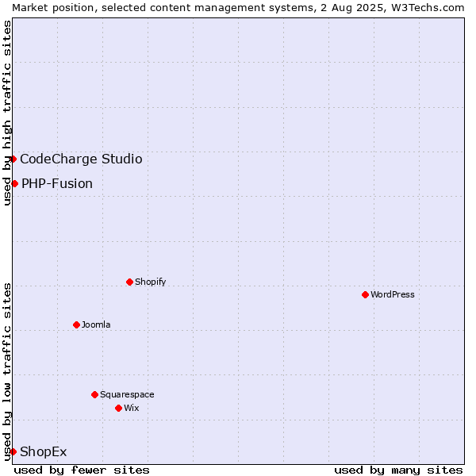Select the Shopify label
This screenshot has height=476, width=476.
point(150,282)
